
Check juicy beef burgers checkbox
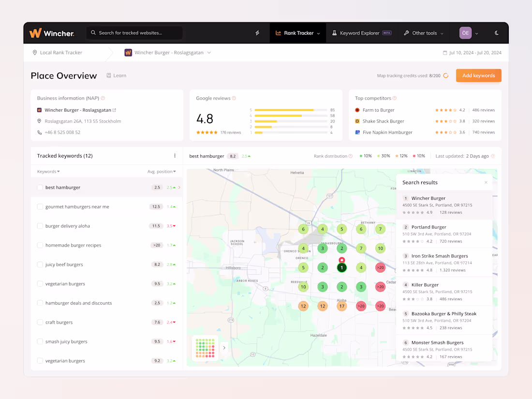click(40, 264)
